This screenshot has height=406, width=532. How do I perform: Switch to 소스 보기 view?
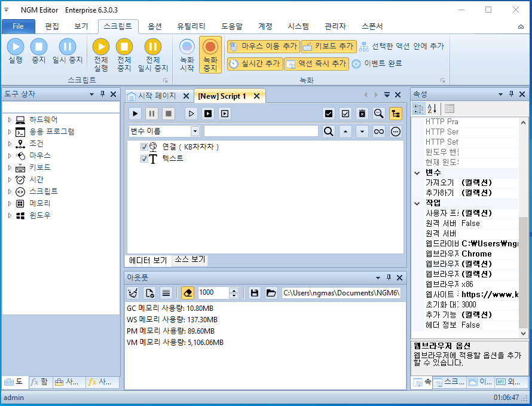pyautogui.click(x=189, y=260)
